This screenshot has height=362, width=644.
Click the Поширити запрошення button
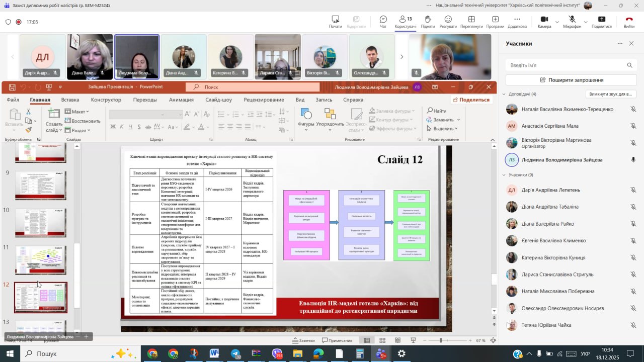(x=571, y=80)
